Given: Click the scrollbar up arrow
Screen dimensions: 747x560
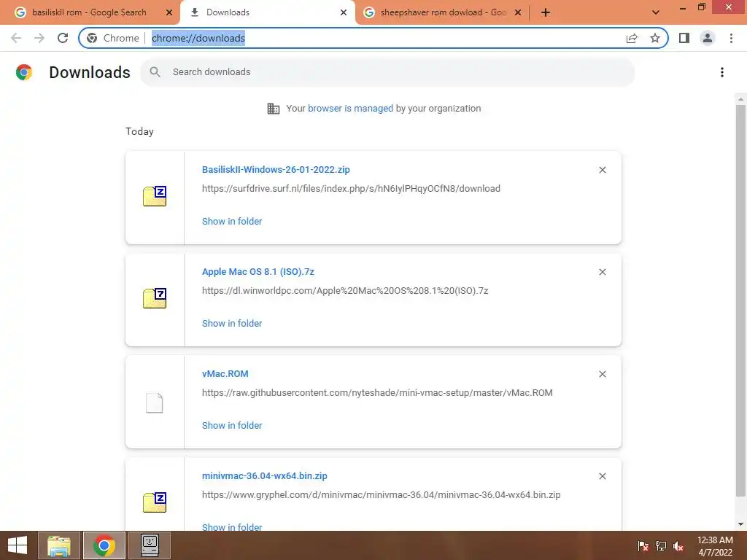Looking at the screenshot, I should point(740,99).
